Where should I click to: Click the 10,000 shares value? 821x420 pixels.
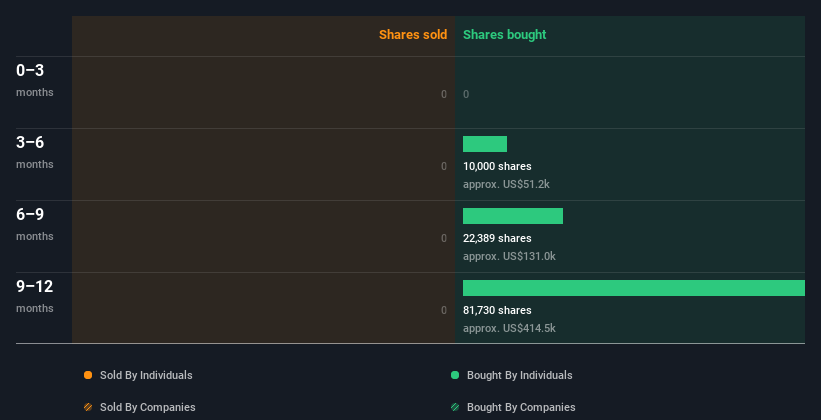pyautogui.click(x=497, y=166)
